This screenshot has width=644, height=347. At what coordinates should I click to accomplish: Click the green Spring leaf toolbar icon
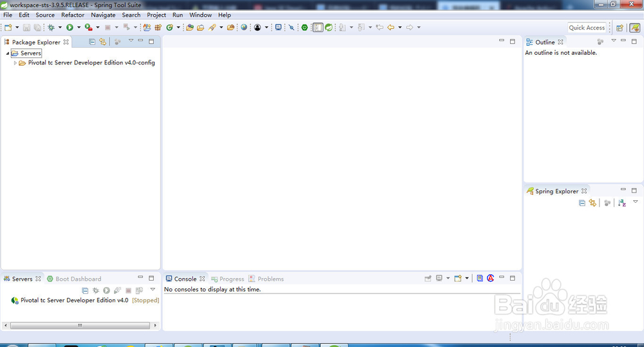pyautogui.click(x=328, y=28)
